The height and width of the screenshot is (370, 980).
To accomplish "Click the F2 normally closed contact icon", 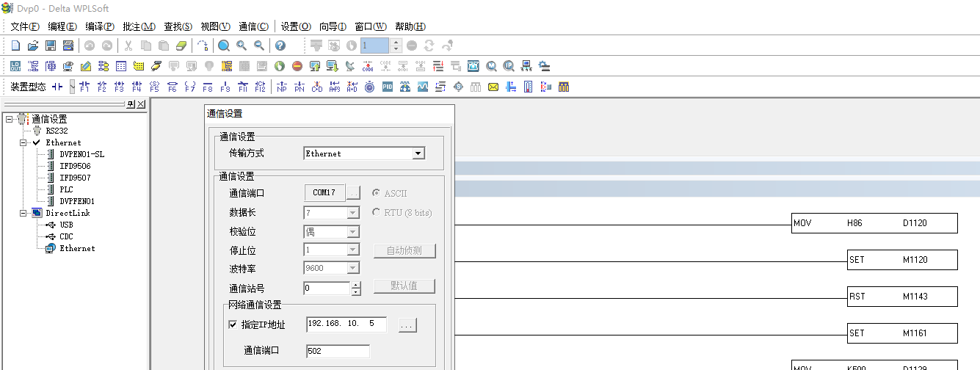I will tap(101, 87).
